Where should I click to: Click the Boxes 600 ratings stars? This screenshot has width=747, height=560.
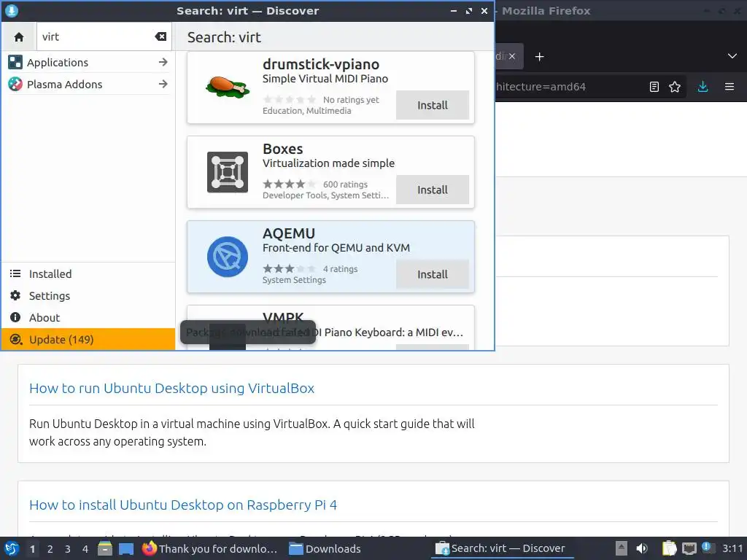289,184
